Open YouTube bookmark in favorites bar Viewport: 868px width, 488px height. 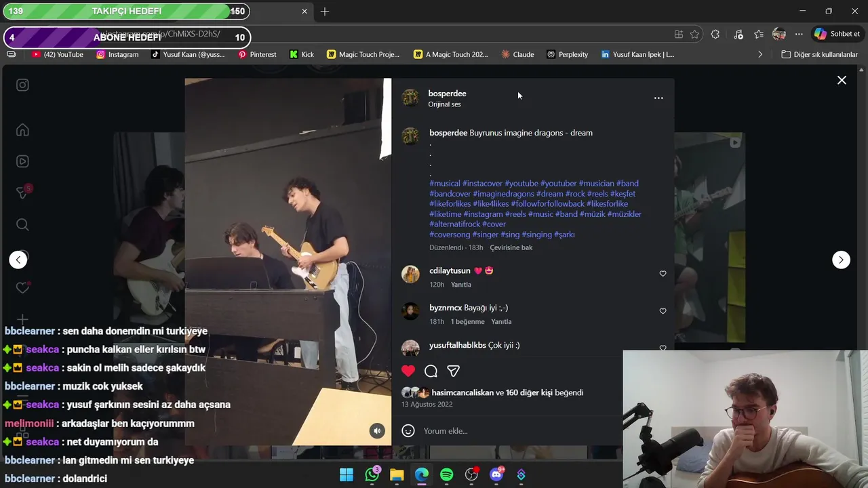click(58, 54)
